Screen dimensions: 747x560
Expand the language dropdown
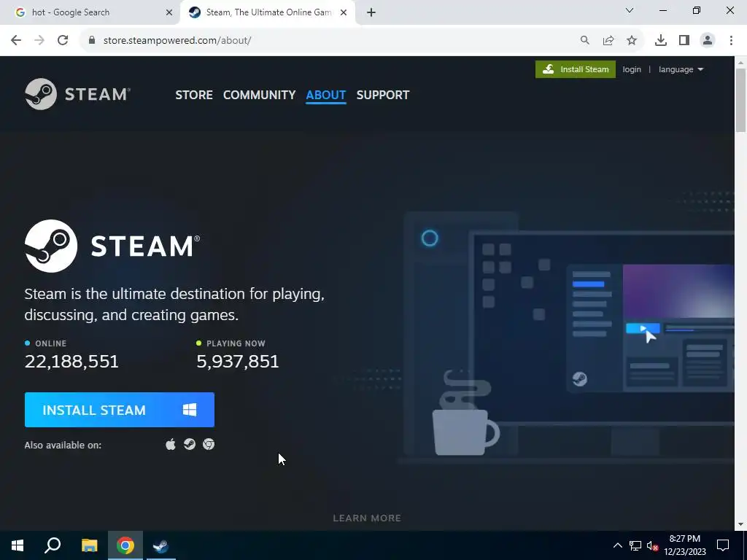point(681,69)
